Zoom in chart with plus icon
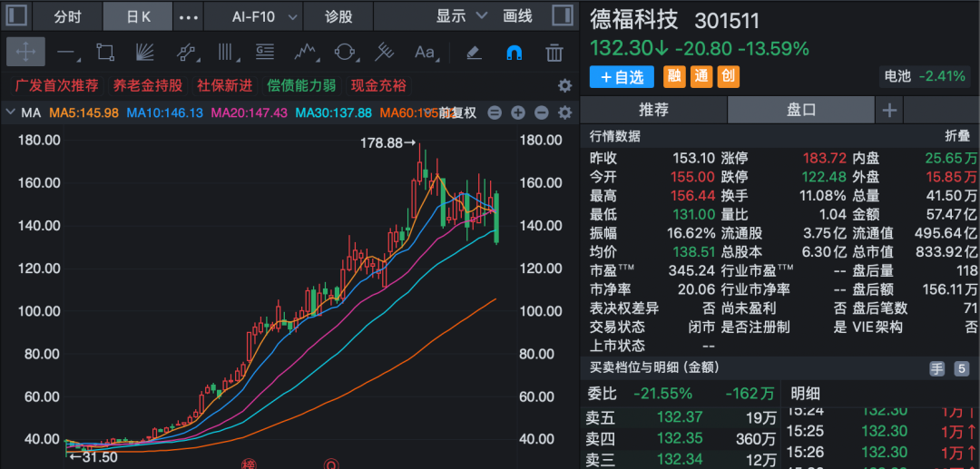The width and height of the screenshot is (980, 469). coord(517,113)
